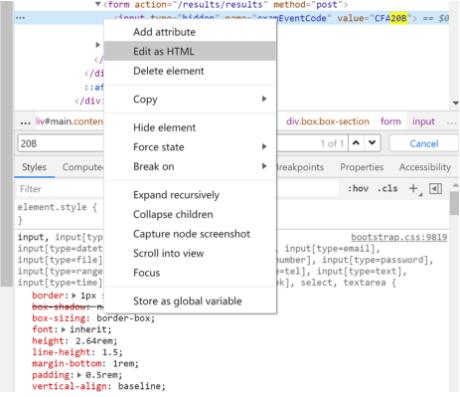460x397 pixels.
Task: Click left breadcrumb overflow ellipsis
Action: (25, 123)
